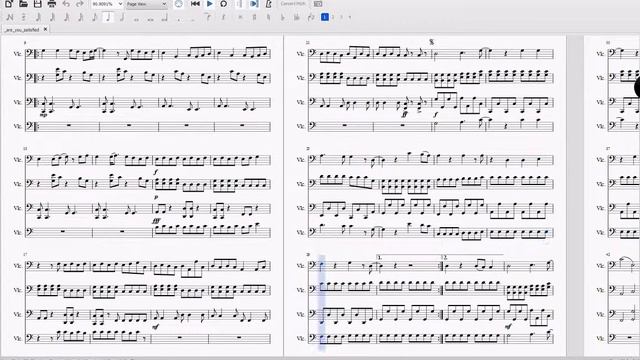This screenshot has height=360, width=640.
Task: Rewind playback to the start
Action: pos(195,4)
